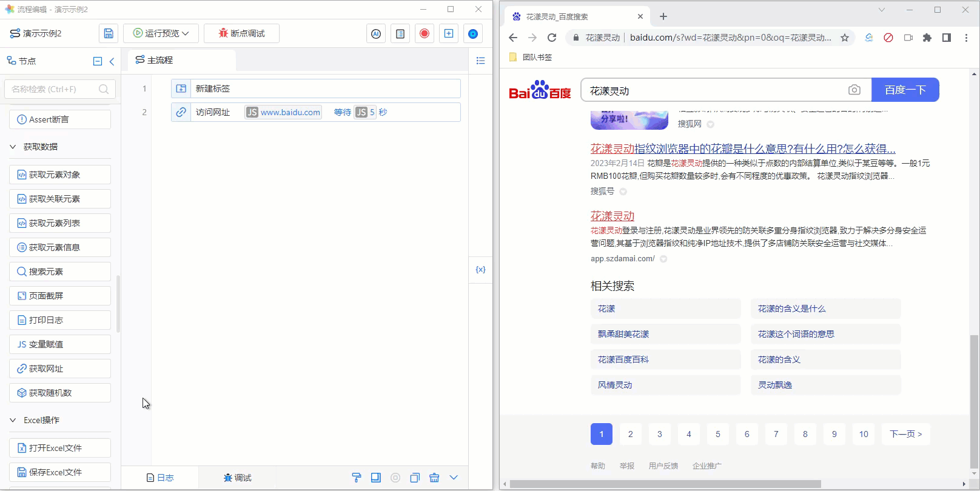This screenshot has height=491, width=980.
Task: Click the blue plus-square icon in the toolbar
Action: click(x=449, y=33)
